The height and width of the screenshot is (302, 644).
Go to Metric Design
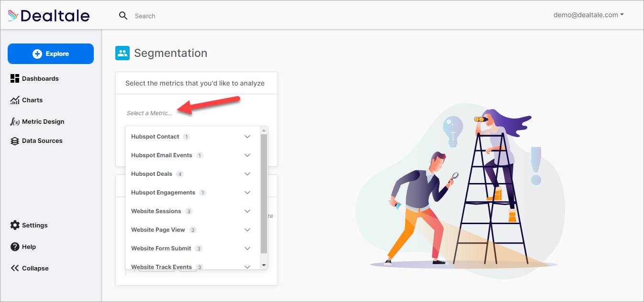click(x=37, y=121)
